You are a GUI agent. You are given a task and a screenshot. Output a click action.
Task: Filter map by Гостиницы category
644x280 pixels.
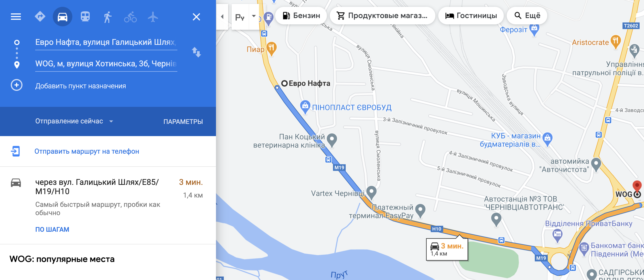click(471, 16)
